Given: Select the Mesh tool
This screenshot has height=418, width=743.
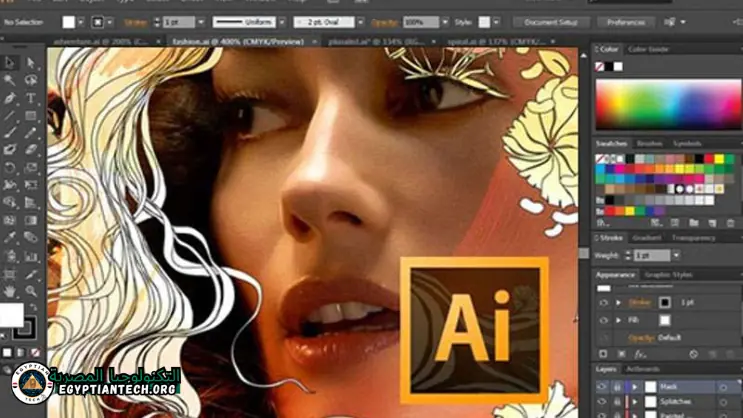Looking at the screenshot, I should pos(9,220).
